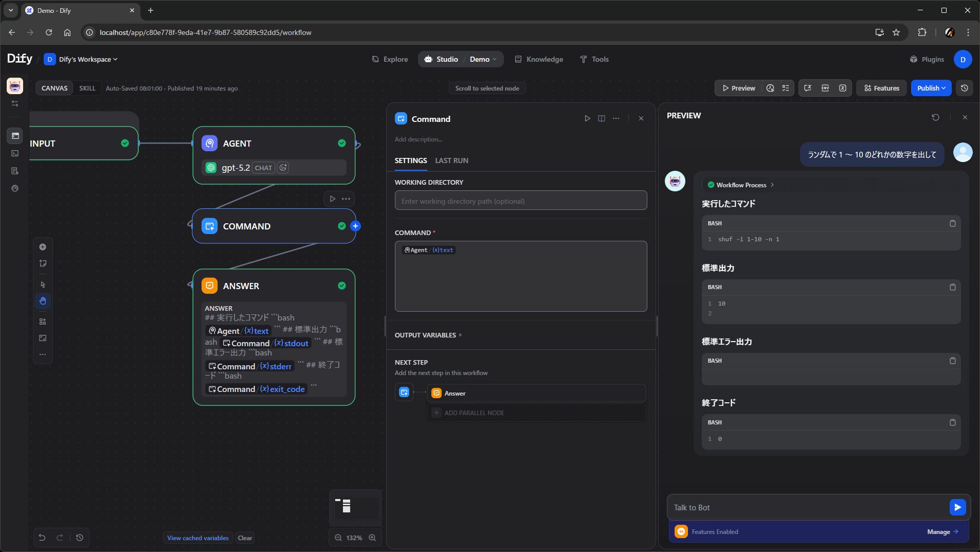Open the Publish dropdown

931,88
